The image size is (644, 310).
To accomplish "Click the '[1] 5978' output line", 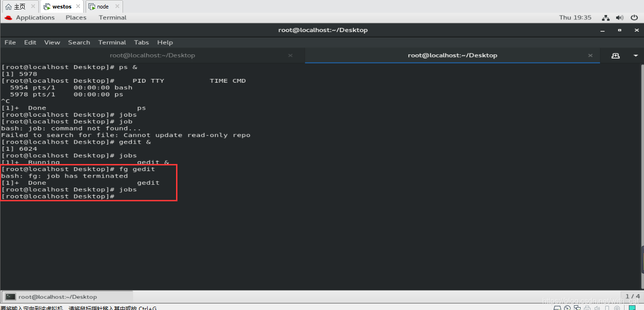I will 19,74.
